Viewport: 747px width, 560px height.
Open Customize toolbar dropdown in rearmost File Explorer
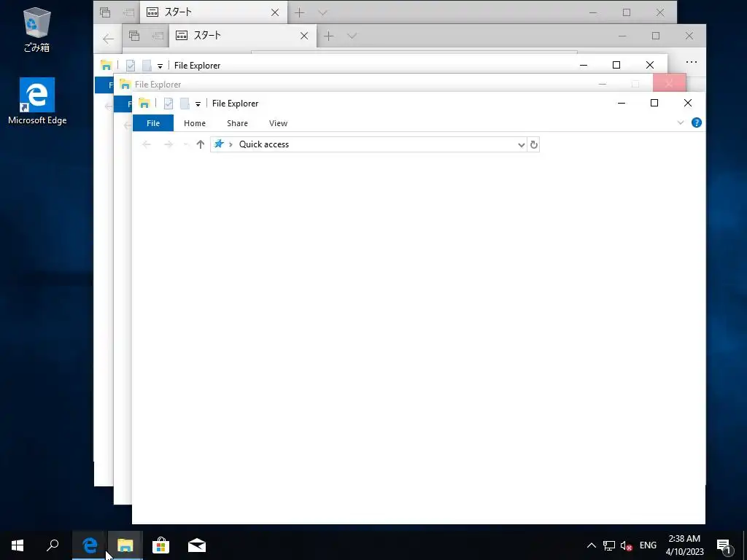click(x=160, y=66)
